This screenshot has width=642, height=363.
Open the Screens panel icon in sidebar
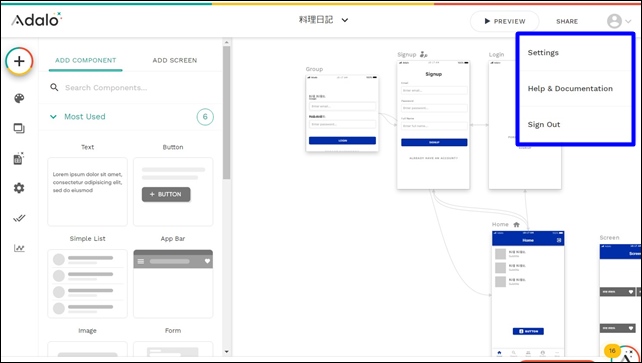(x=19, y=129)
